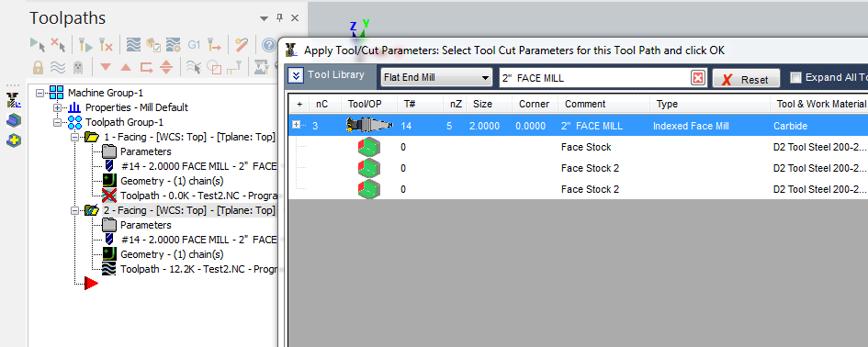868x347 pixels.
Task: Click the blue solid icon in the left sidebar
Action: [x=14, y=120]
